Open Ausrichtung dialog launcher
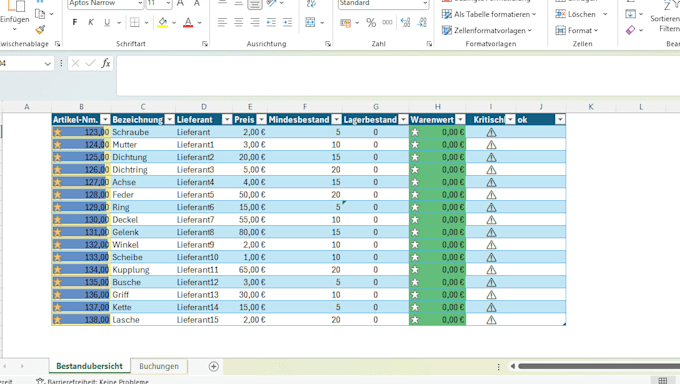680x384 pixels. coord(328,44)
